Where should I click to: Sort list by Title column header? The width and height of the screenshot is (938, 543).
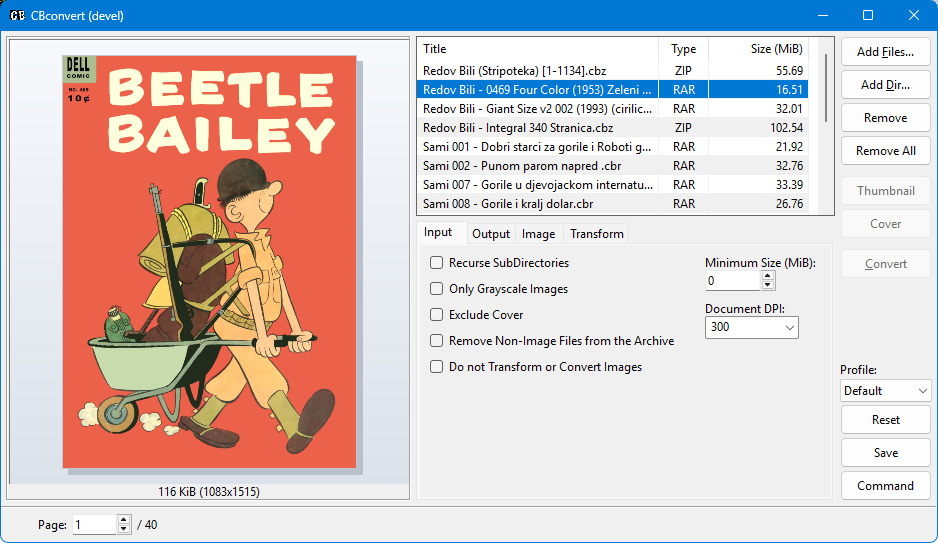coord(538,49)
